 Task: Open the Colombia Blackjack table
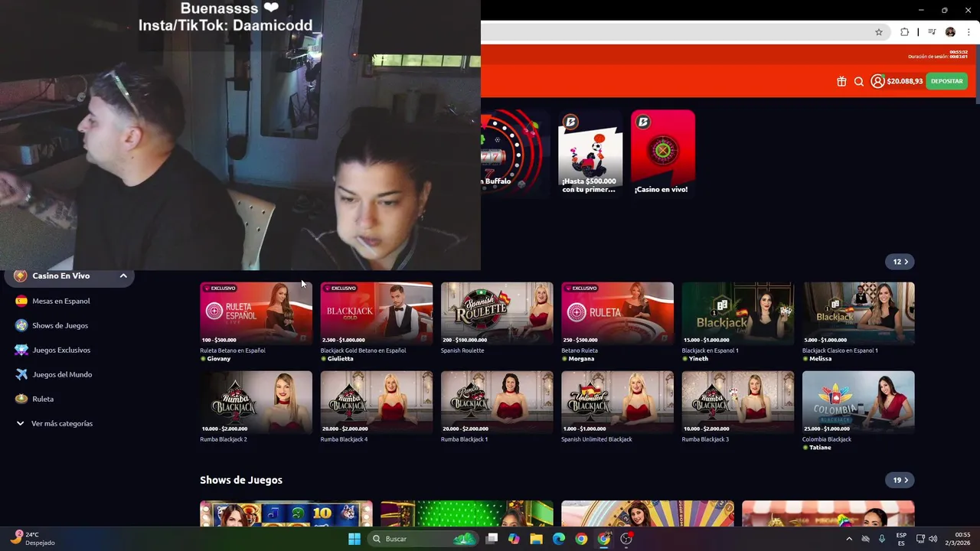coord(858,403)
